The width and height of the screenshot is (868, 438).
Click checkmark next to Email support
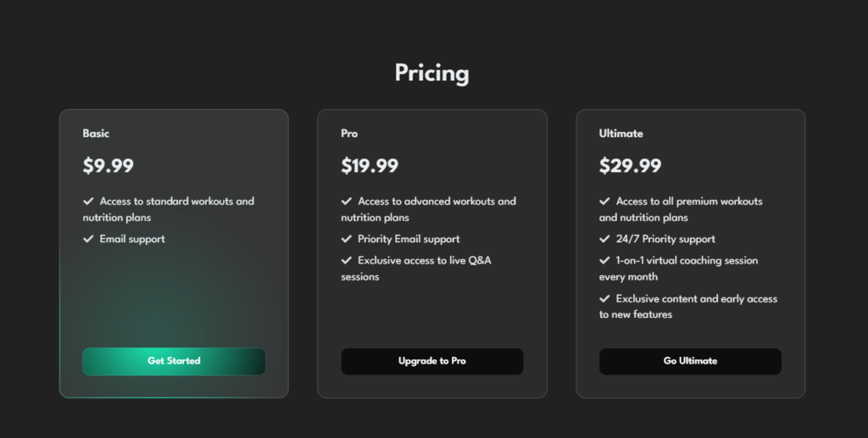(88, 239)
